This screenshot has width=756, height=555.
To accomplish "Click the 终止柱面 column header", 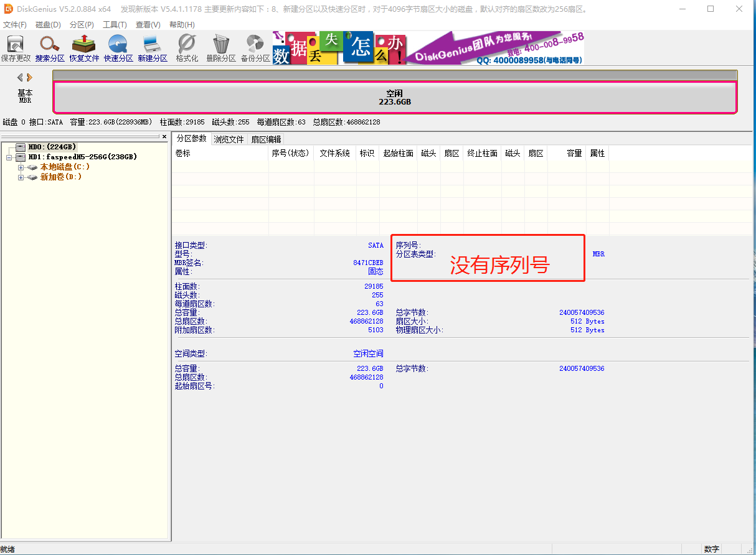I will point(483,153).
